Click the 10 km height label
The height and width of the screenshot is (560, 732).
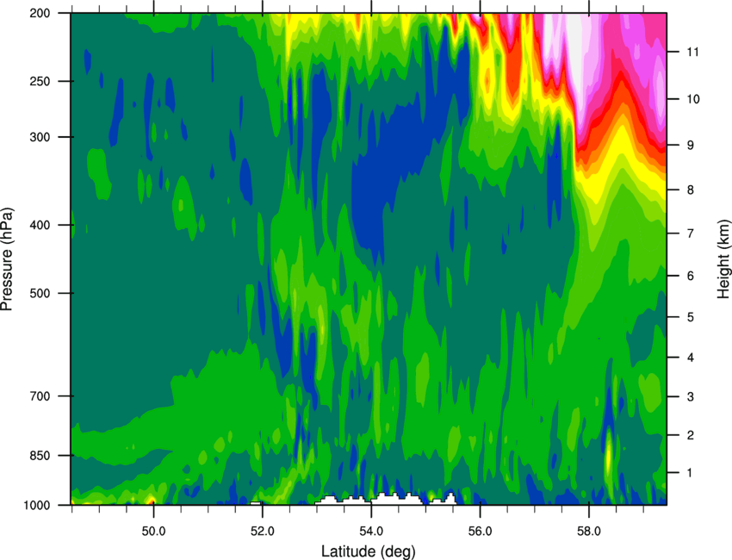tap(692, 99)
